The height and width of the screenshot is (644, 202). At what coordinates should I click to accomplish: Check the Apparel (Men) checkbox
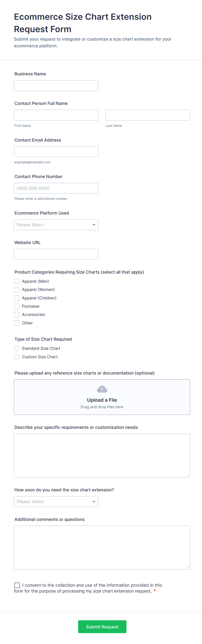[x=17, y=281]
